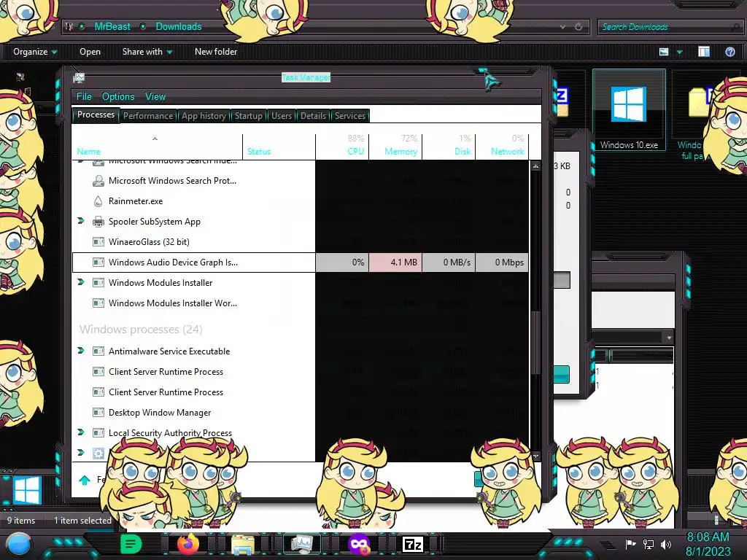The width and height of the screenshot is (747, 560).
Task: Click the Explorer address bar refresh button
Action: (578, 27)
